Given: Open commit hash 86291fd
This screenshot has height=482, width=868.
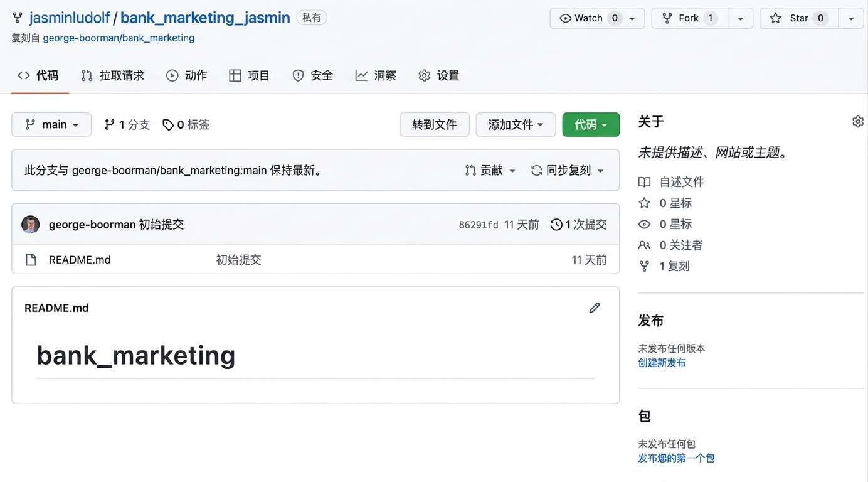Looking at the screenshot, I should click(479, 225).
